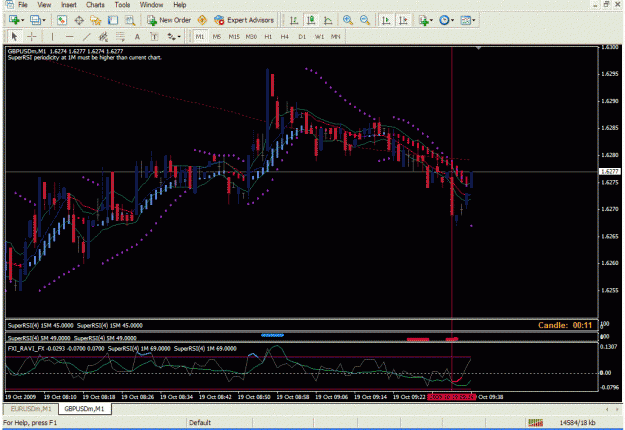This screenshot has width=625, height=430.
Task: Expand the Periods clock dropdown arrow
Action: [452, 20]
